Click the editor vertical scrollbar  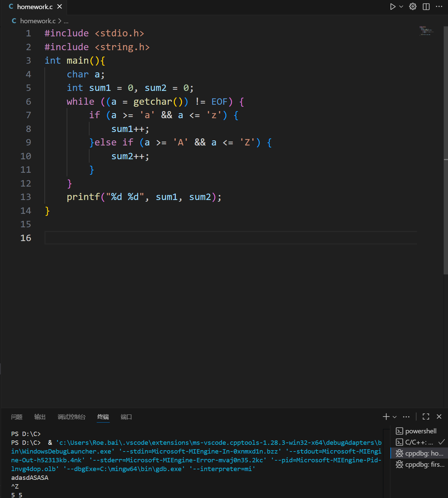tap(446, 150)
